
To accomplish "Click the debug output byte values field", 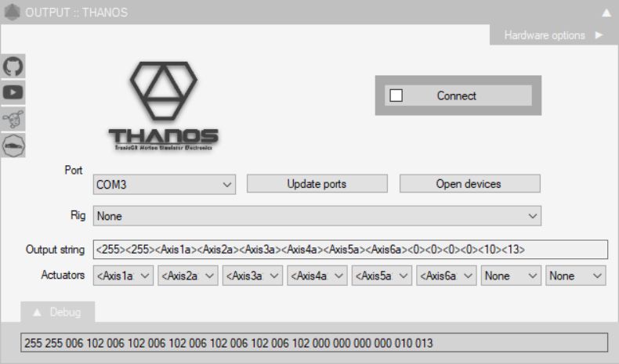I will pyautogui.click(x=314, y=343).
